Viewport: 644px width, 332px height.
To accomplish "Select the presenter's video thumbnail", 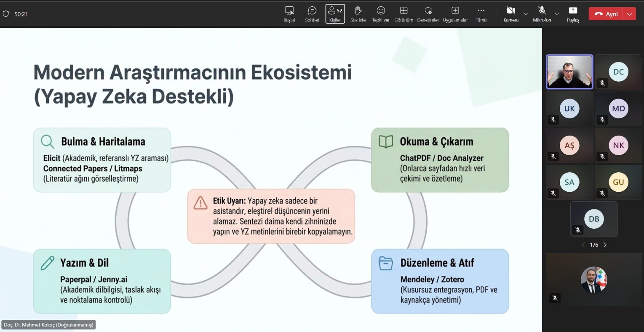I will tap(569, 72).
